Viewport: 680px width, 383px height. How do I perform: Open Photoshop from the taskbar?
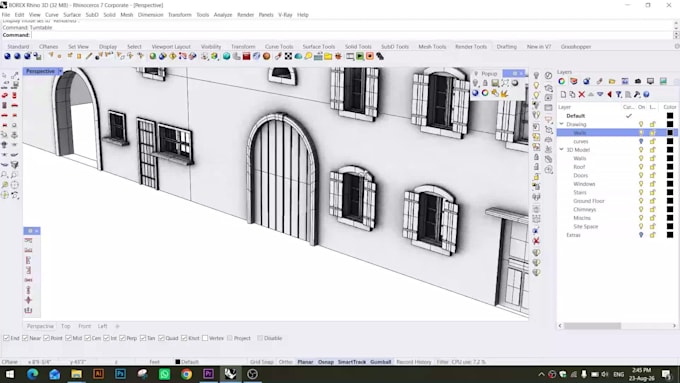(x=120, y=374)
